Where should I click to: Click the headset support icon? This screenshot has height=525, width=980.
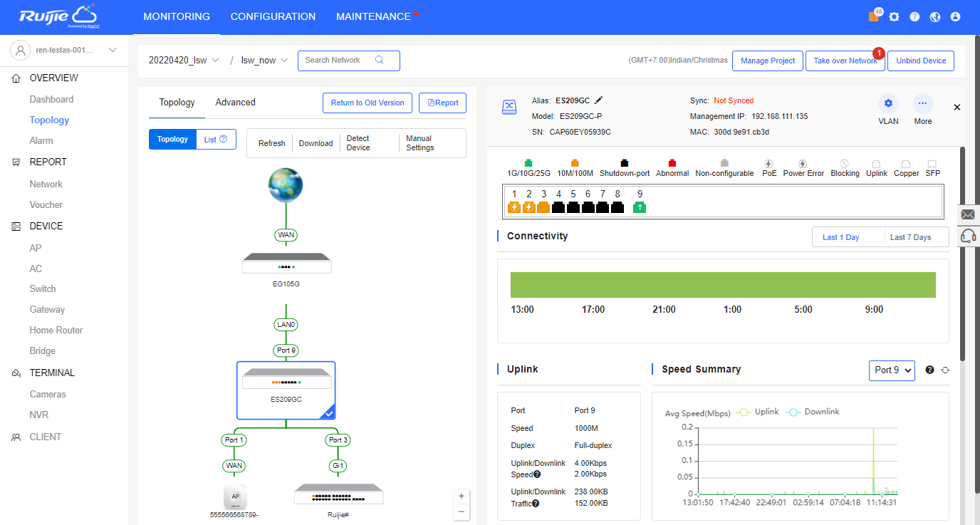tap(968, 236)
